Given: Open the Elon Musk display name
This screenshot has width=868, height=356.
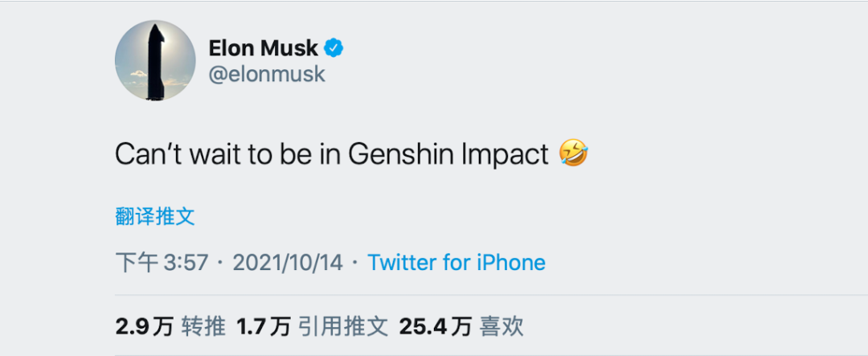Looking at the screenshot, I should coord(264,48).
